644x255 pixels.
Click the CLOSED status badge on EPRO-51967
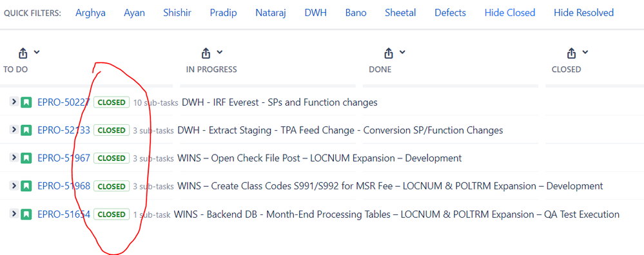[112, 158]
